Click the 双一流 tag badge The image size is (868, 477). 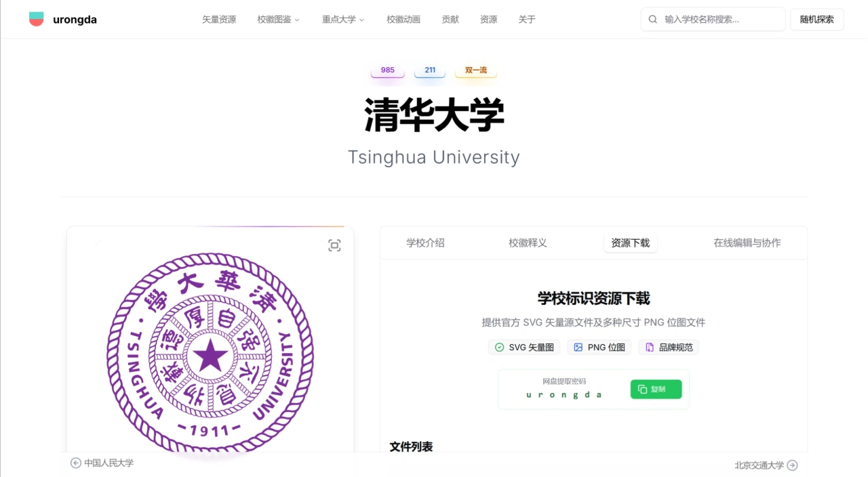tap(476, 70)
